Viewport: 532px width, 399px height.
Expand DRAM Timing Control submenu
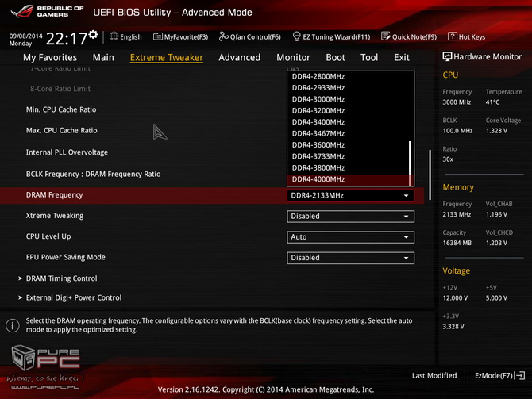click(61, 278)
